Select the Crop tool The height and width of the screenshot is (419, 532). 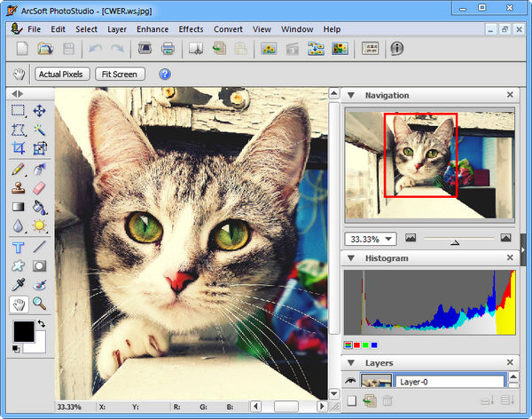(x=18, y=148)
